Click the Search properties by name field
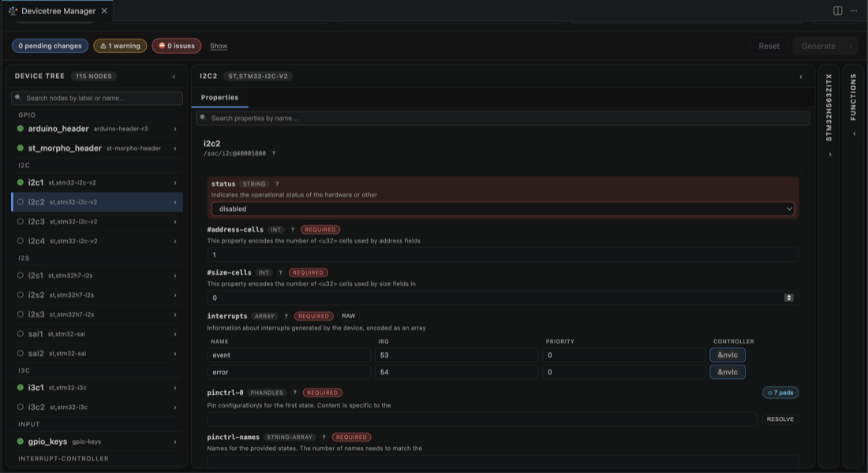The height and width of the screenshot is (473, 868). [x=503, y=118]
